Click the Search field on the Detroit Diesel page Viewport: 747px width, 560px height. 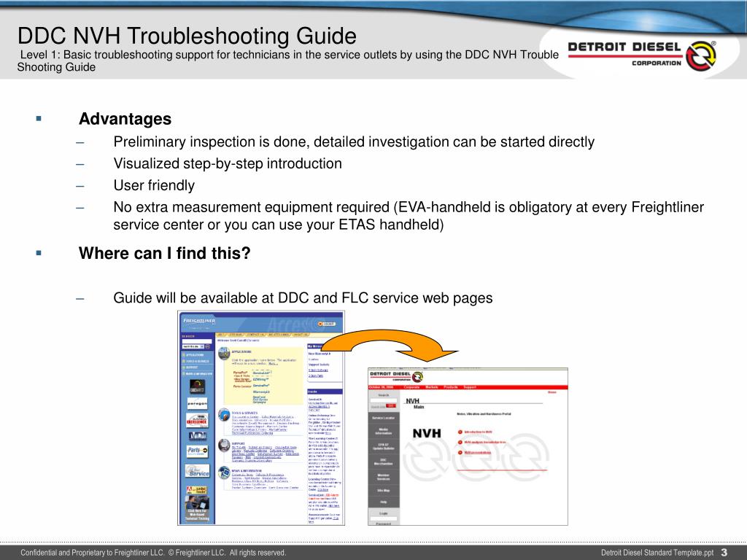point(384,400)
